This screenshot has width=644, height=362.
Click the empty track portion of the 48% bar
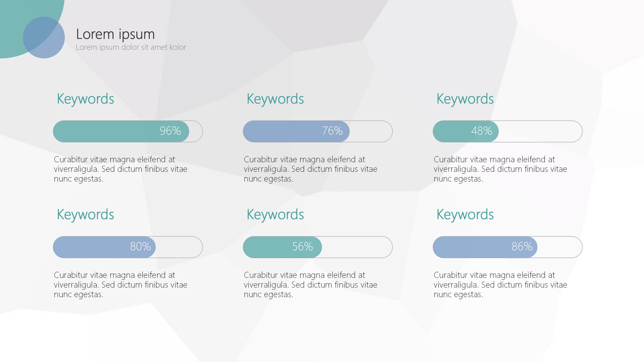(x=540, y=131)
